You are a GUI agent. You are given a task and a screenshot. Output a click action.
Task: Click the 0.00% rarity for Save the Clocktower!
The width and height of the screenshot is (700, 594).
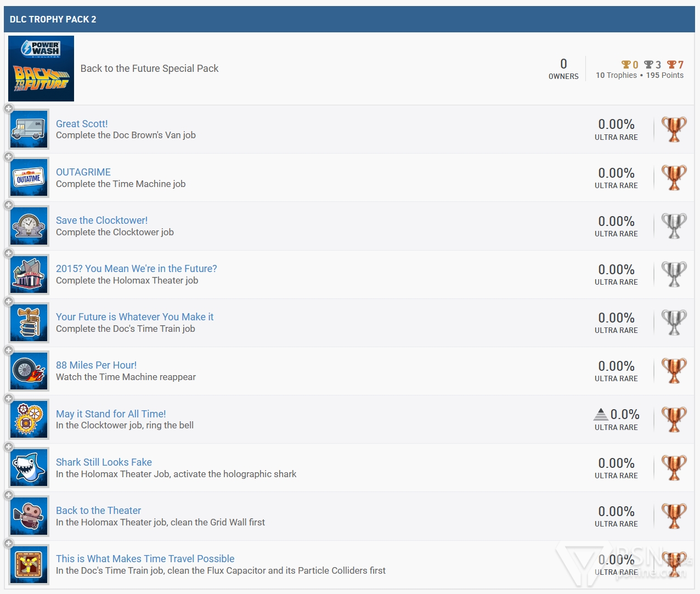[616, 221]
